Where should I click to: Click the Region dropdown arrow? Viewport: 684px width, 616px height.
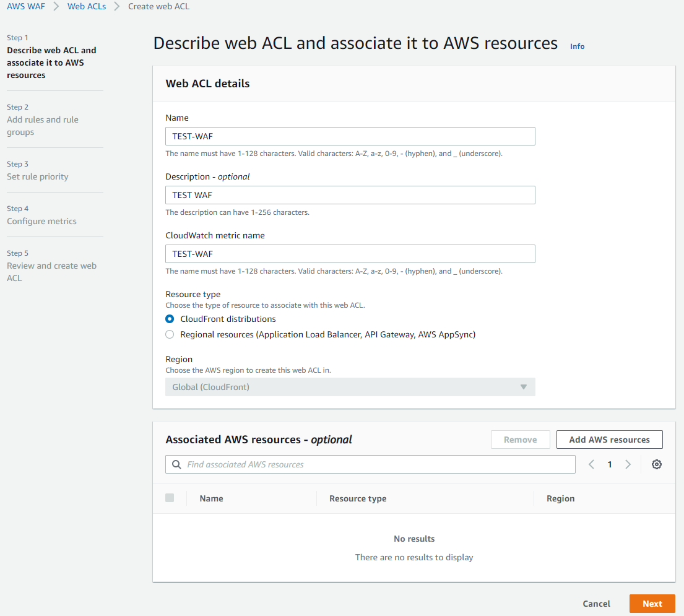pos(523,387)
